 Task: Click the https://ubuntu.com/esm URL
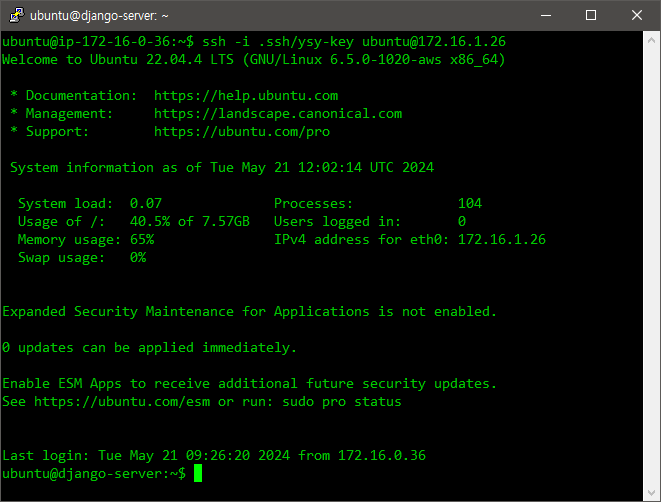122,402
